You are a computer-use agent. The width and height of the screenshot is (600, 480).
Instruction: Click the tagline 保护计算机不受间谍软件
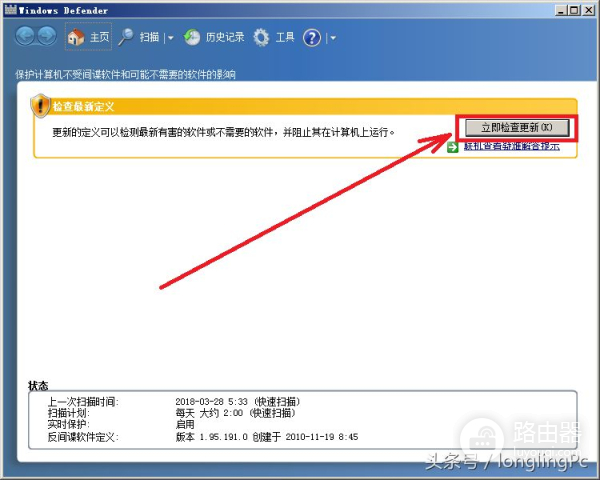tap(125, 74)
